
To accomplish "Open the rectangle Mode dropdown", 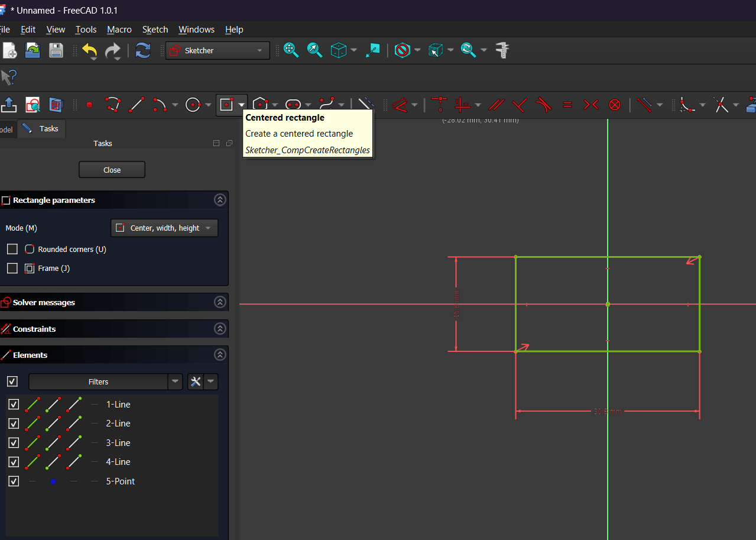I will (164, 228).
